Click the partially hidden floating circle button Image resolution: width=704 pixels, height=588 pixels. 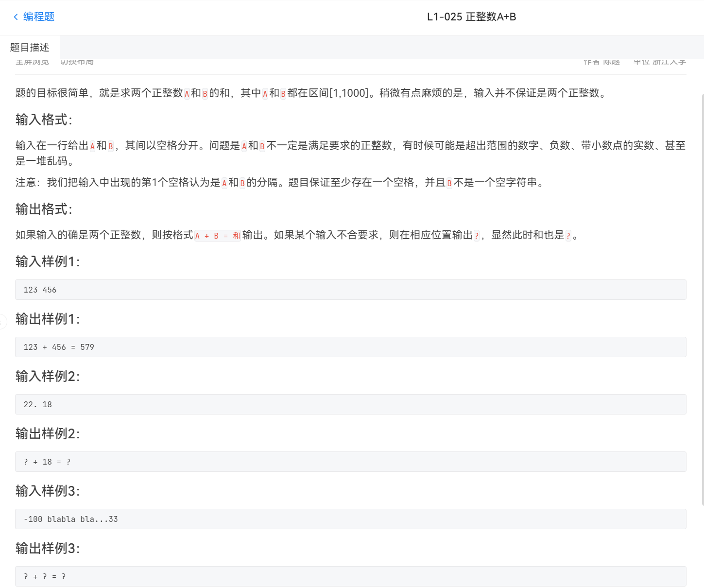2,321
